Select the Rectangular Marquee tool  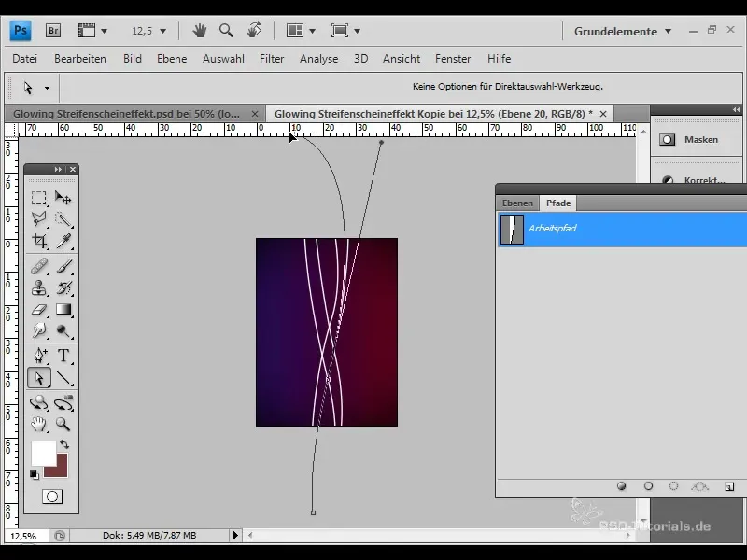pos(38,198)
